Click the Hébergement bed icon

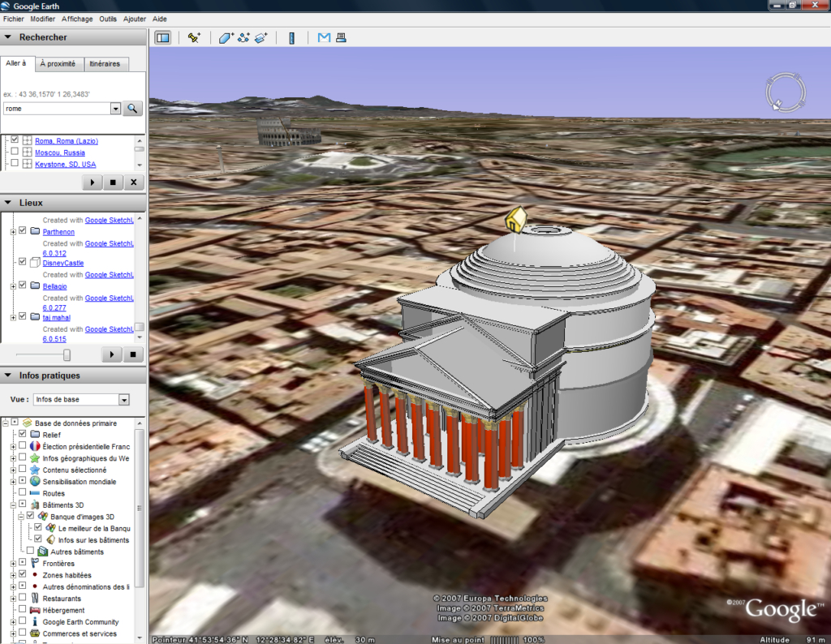click(35, 610)
